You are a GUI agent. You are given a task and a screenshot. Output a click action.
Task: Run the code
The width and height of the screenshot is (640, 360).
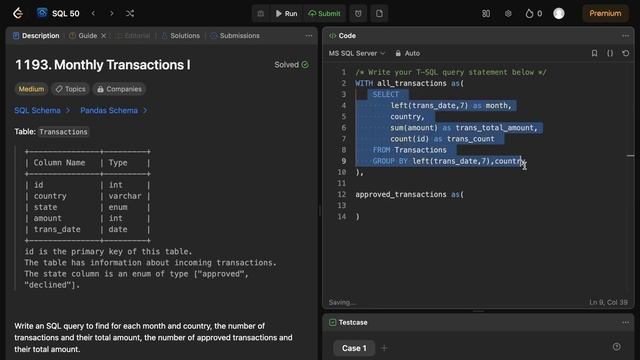(x=287, y=13)
